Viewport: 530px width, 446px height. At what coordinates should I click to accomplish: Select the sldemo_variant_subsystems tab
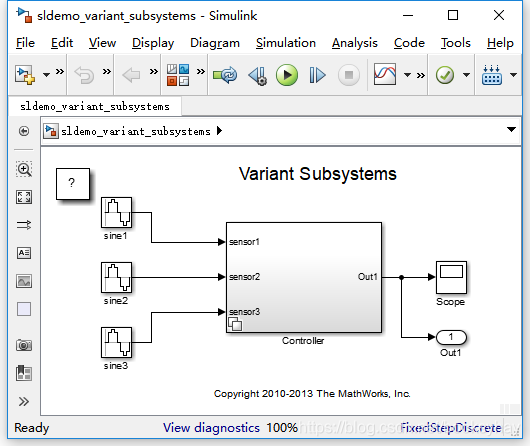click(95, 107)
